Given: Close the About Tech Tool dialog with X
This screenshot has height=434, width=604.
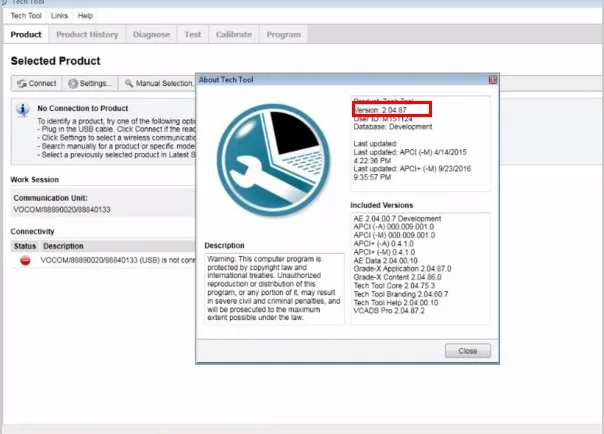Looking at the screenshot, I should [493, 80].
